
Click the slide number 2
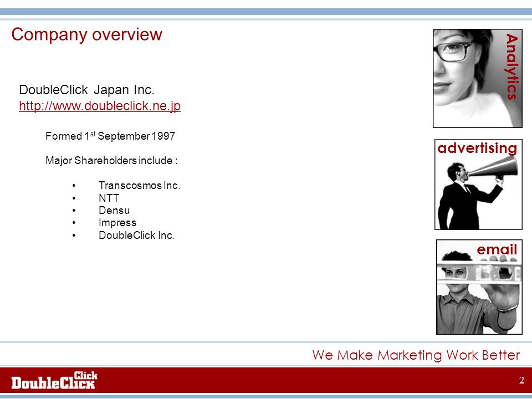(x=521, y=380)
